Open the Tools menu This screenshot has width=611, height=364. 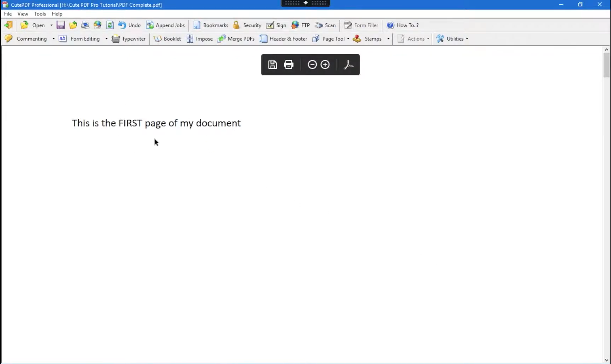click(40, 14)
